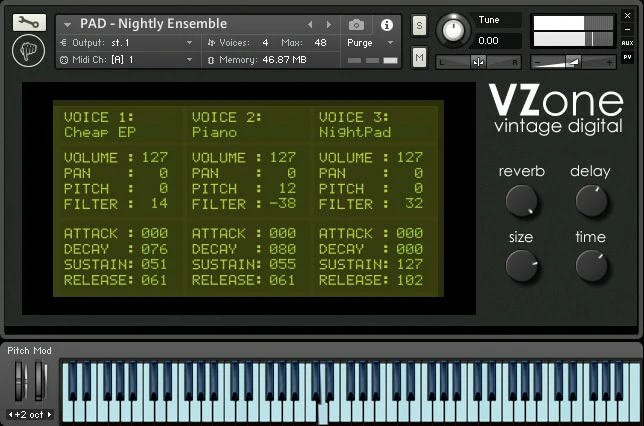Click Voice 3 FILTER value 32
This screenshot has height=426, width=644.
click(x=414, y=203)
